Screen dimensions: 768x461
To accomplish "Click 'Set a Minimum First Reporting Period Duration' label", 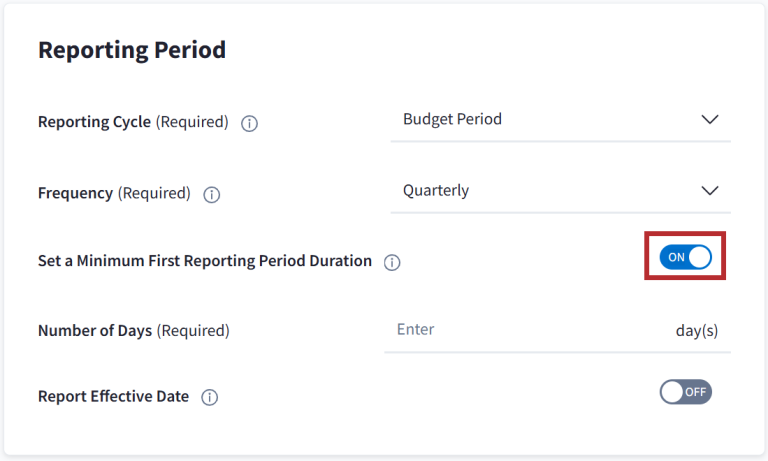I will 205,261.
